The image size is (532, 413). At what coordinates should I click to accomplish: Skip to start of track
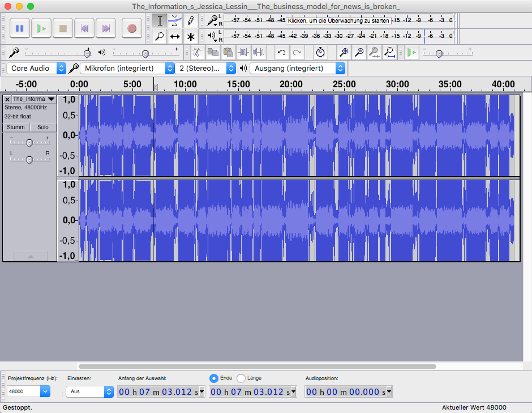point(84,28)
